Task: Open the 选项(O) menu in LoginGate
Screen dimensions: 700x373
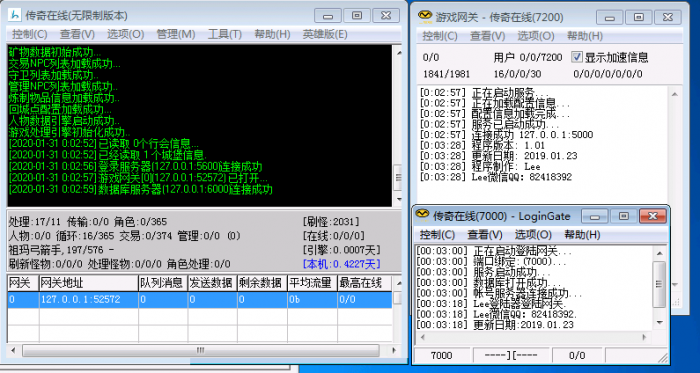Action: pyautogui.click(x=533, y=235)
